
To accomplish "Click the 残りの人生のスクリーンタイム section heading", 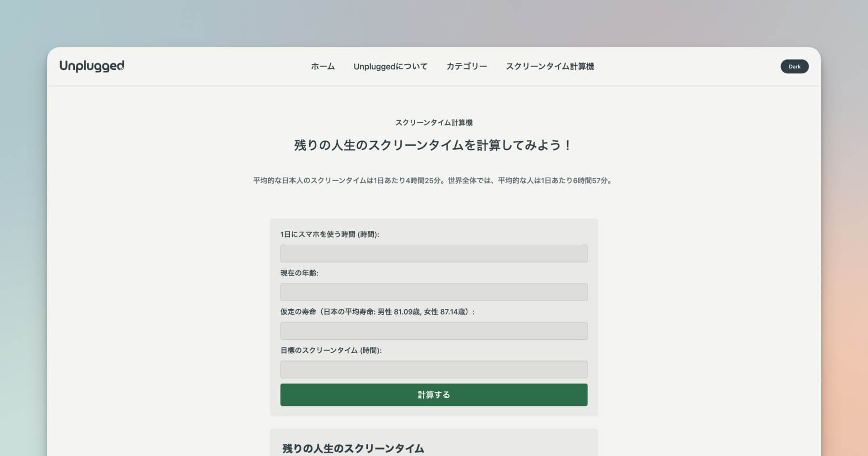I will (353, 449).
